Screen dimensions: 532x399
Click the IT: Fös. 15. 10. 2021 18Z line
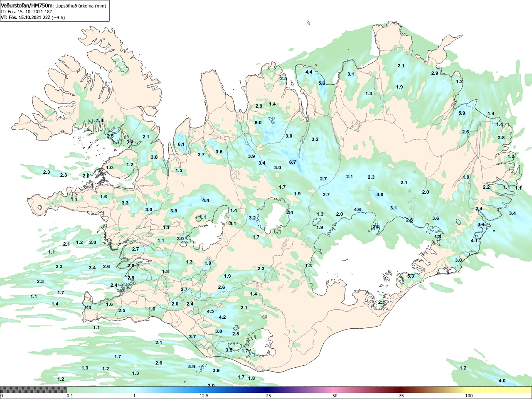[x=27, y=12]
